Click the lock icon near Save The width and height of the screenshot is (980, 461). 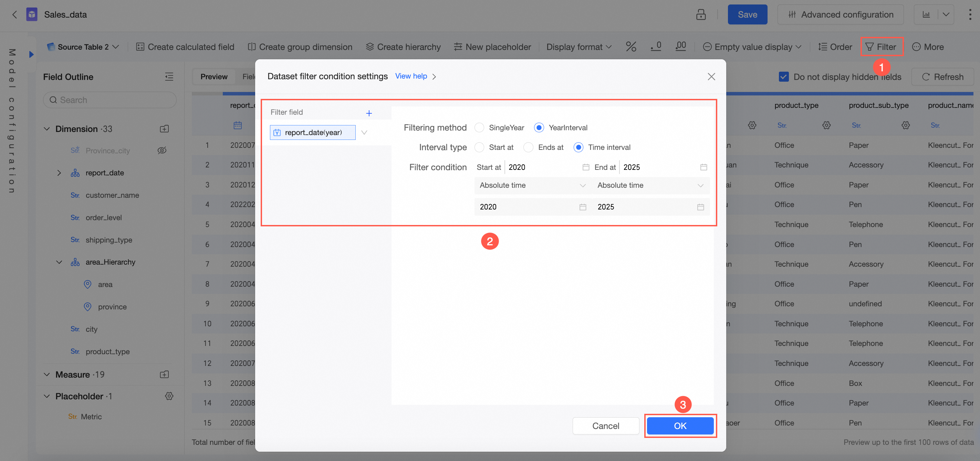(x=701, y=14)
